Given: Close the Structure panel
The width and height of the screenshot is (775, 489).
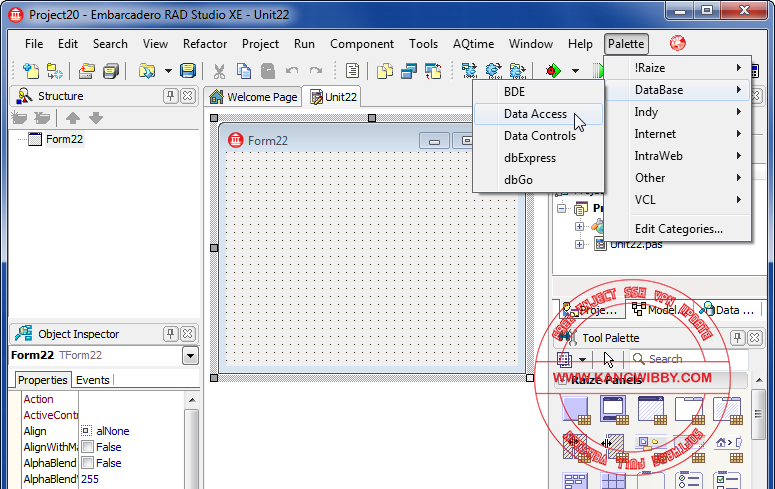Looking at the screenshot, I should click(x=188, y=96).
